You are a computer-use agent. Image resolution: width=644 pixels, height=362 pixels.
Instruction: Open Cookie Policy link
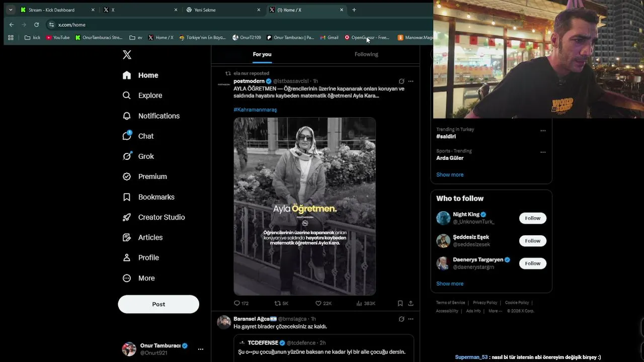pyautogui.click(x=517, y=303)
